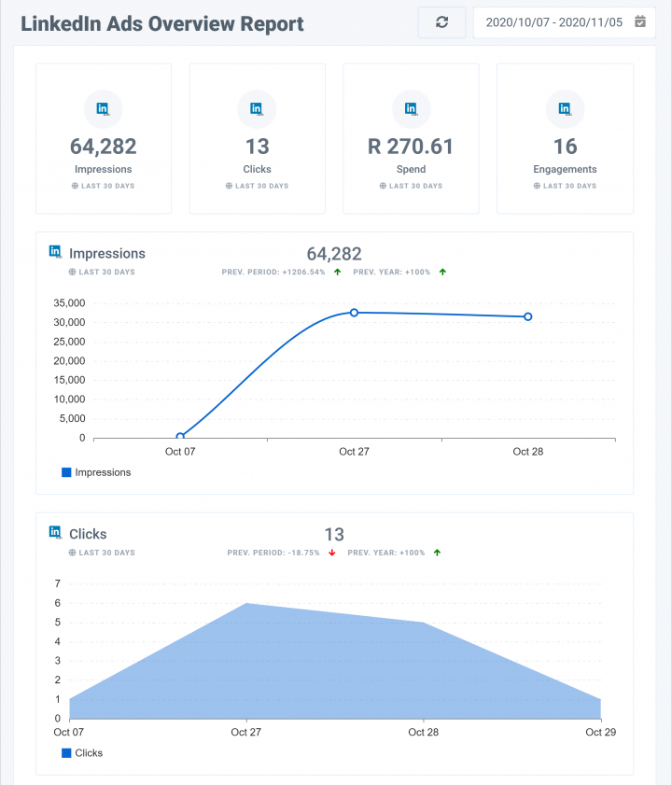This screenshot has height=785, width=672.
Task: Click the globe icon under the 13 Clicks card
Action: pyautogui.click(x=229, y=186)
